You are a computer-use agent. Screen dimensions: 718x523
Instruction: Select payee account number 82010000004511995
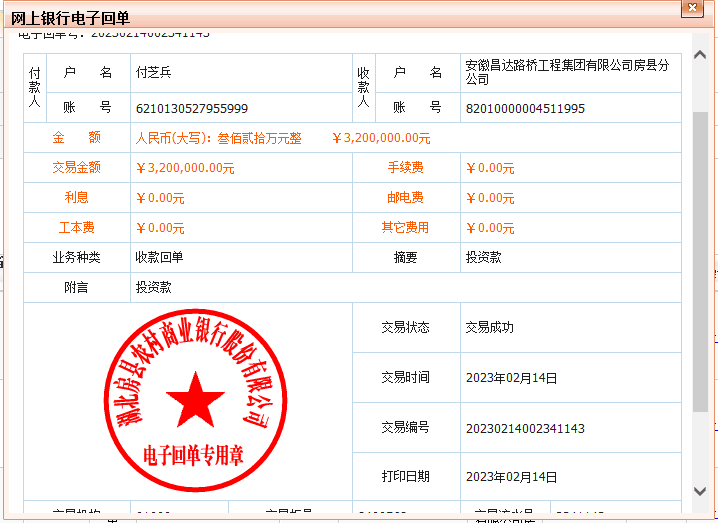(x=525, y=108)
